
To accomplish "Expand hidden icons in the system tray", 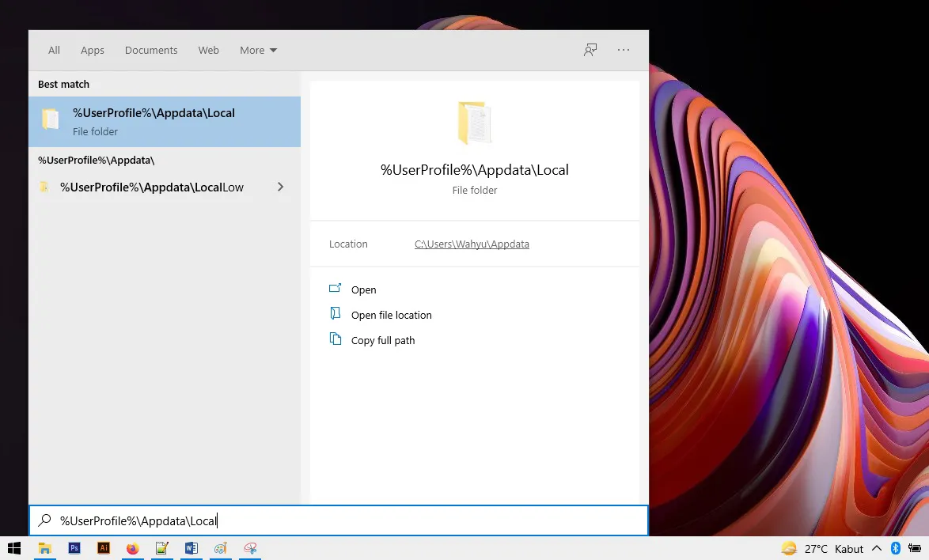I will [877, 547].
